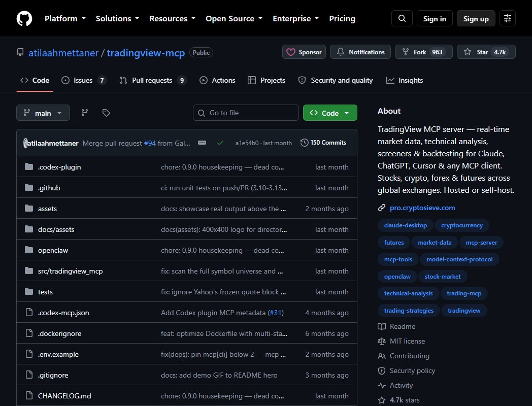Viewport: 532px width, 406px height.
Task: Click the repository icon before owner name
Action: 20,53
